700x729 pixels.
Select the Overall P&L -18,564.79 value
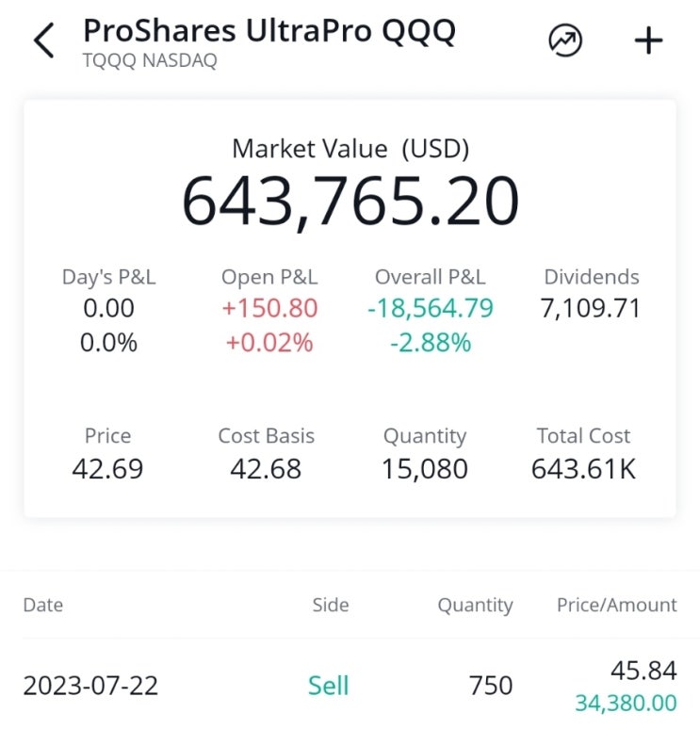[431, 308]
